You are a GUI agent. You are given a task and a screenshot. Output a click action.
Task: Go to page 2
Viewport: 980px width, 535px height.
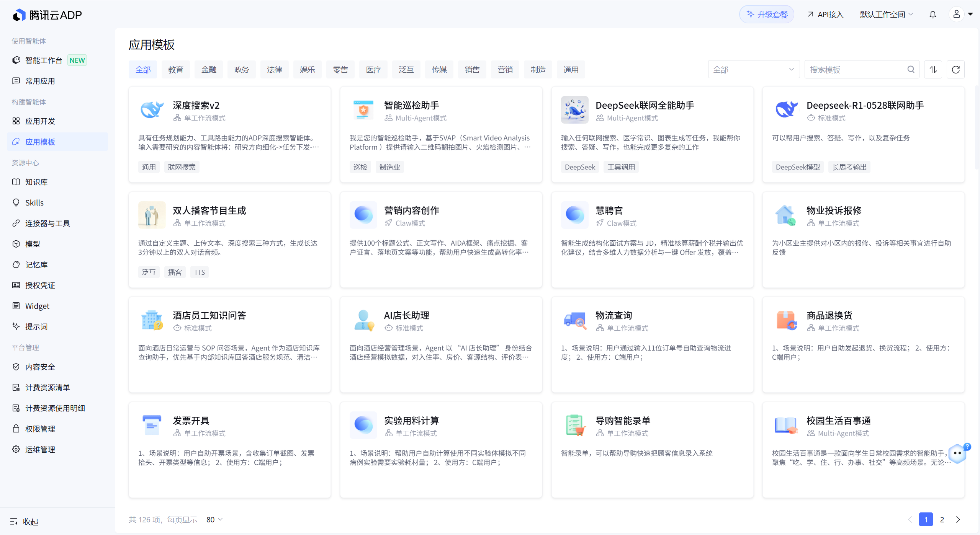tap(942, 519)
